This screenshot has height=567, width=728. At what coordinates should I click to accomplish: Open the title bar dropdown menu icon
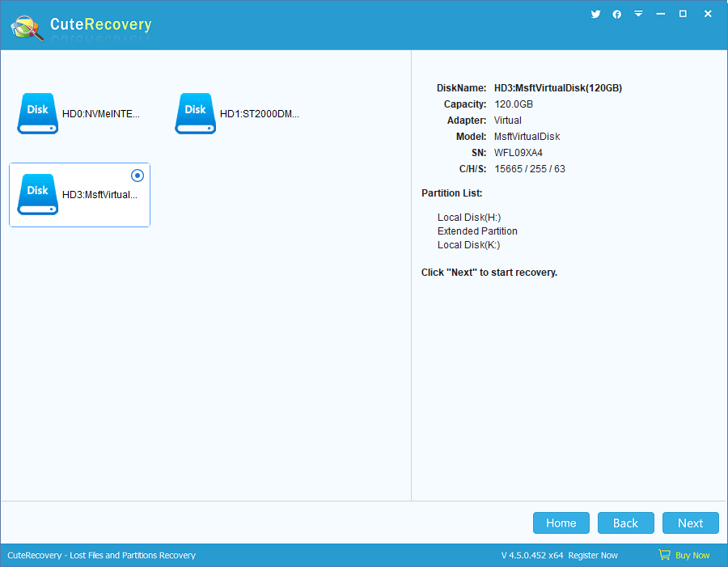point(639,14)
